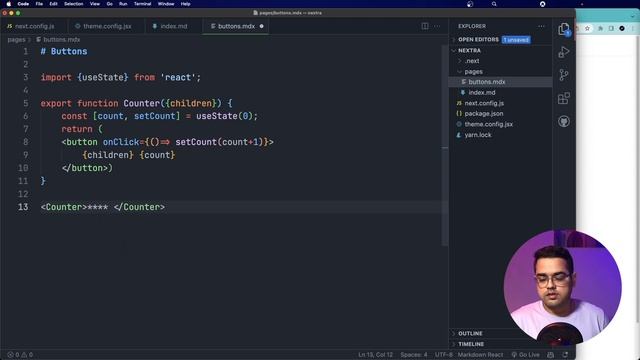Click the bookmark star in browser window
This screenshot has width=640, height=360.
click(x=587, y=28)
